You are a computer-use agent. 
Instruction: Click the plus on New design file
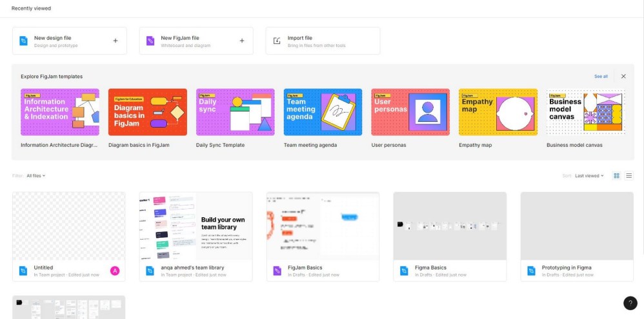tap(116, 41)
